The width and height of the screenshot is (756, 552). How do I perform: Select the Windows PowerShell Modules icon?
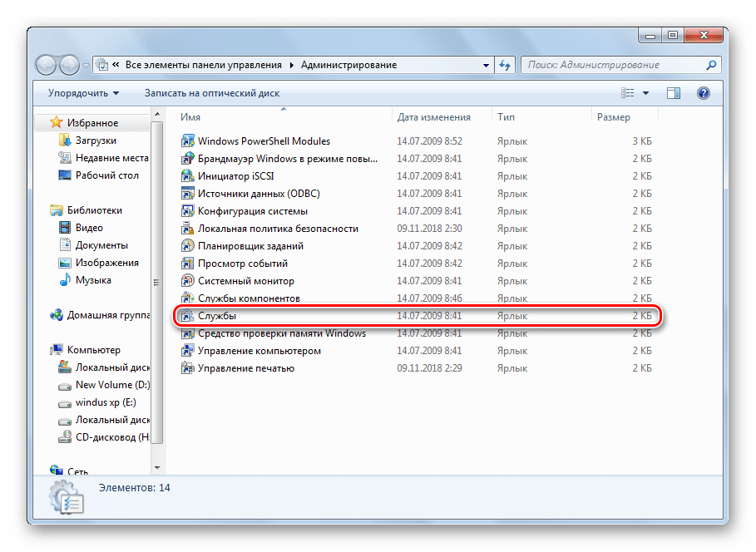tap(187, 141)
